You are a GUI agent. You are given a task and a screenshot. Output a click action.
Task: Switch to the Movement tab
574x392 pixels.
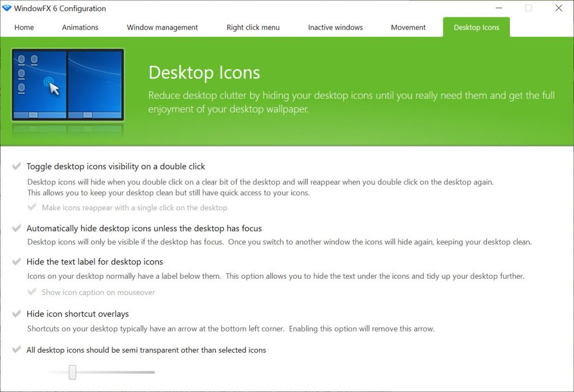coord(408,27)
